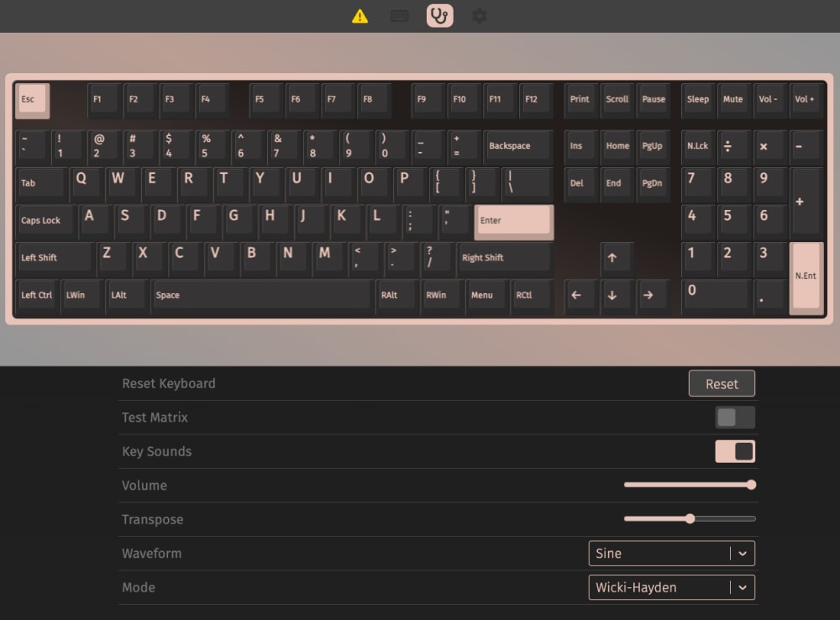Select the stethoscope debug tab icon
Screen dimensions: 840x620
439,15
